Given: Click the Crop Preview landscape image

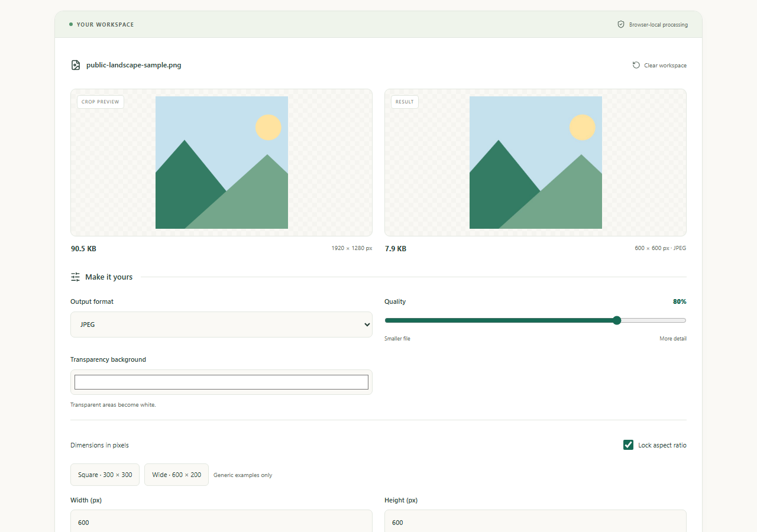Looking at the screenshot, I should pyautogui.click(x=222, y=163).
